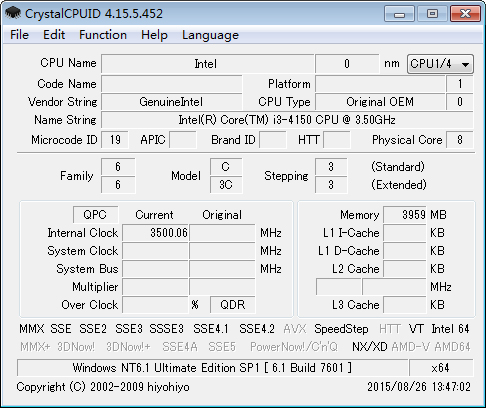The width and height of the screenshot is (486, 408).
Task: Click the 2015/08/26 date and time text
Action: coord(419,387)
